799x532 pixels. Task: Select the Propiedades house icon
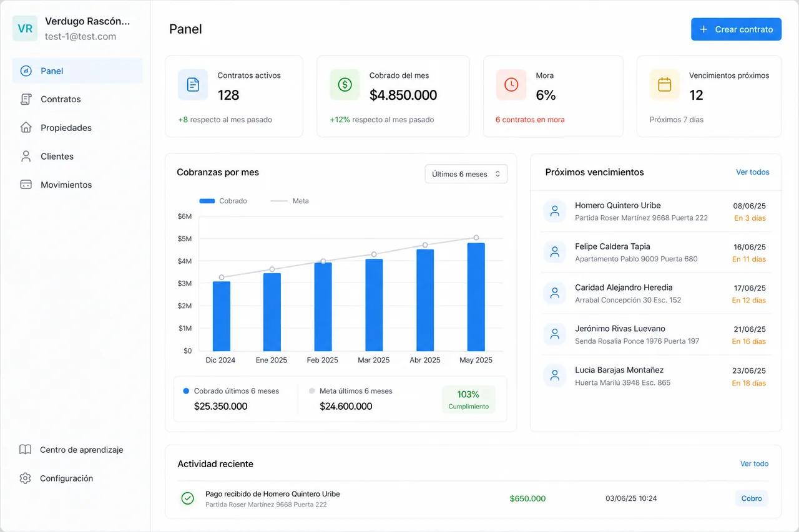[x=26, y=128]
